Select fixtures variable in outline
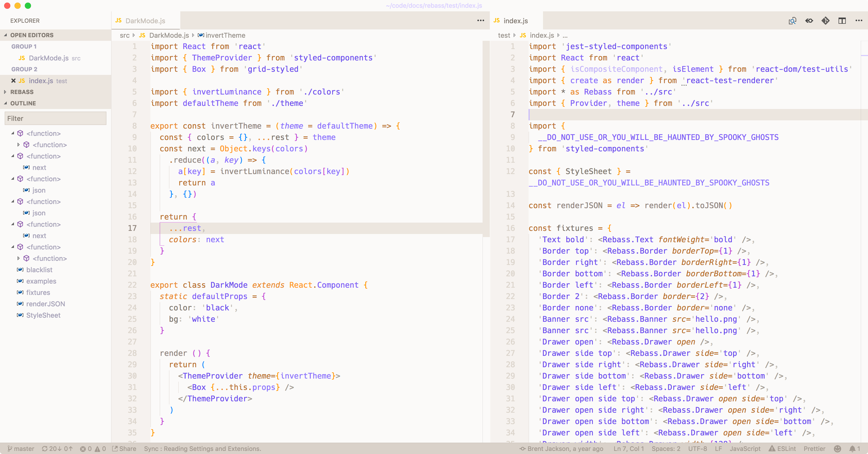 click(38, 292)
